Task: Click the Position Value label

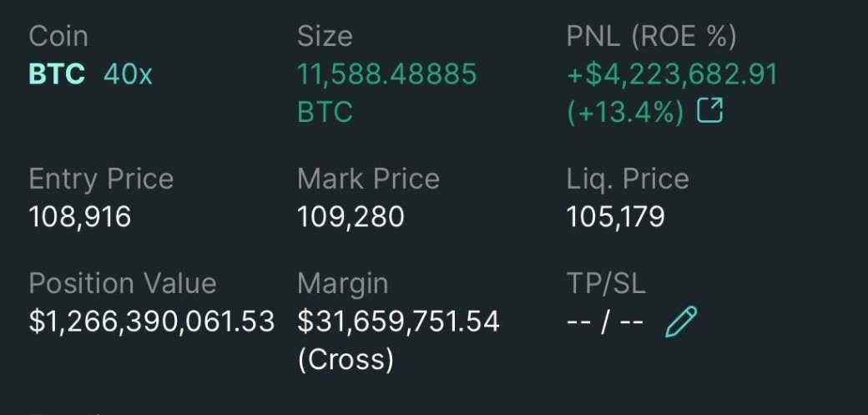Action: click(123, 283)
